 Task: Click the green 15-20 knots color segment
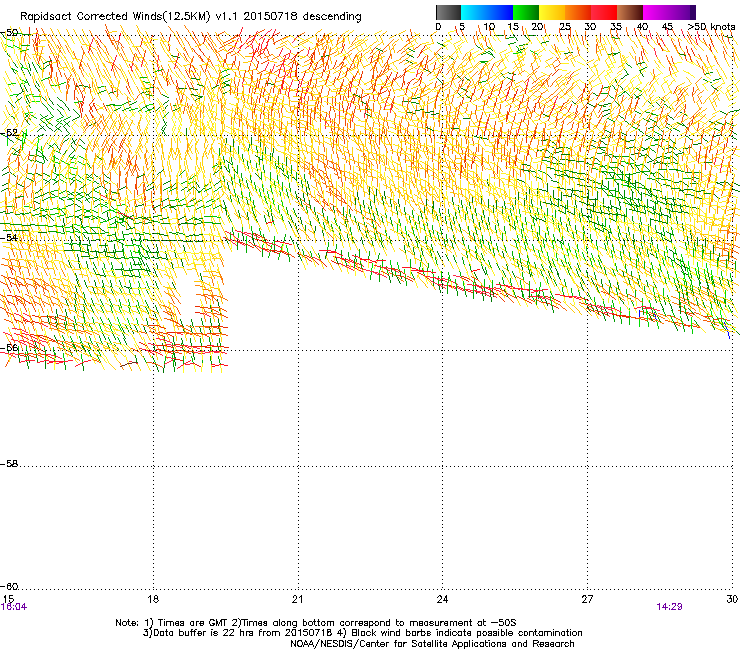(526, 12)
